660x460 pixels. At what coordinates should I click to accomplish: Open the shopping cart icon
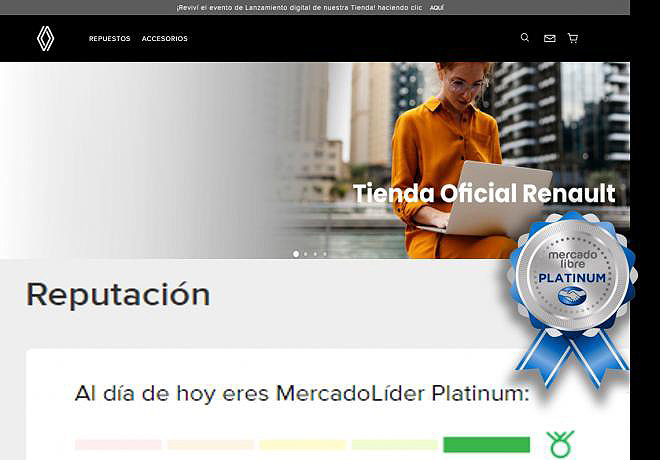(x=573, y=38)
